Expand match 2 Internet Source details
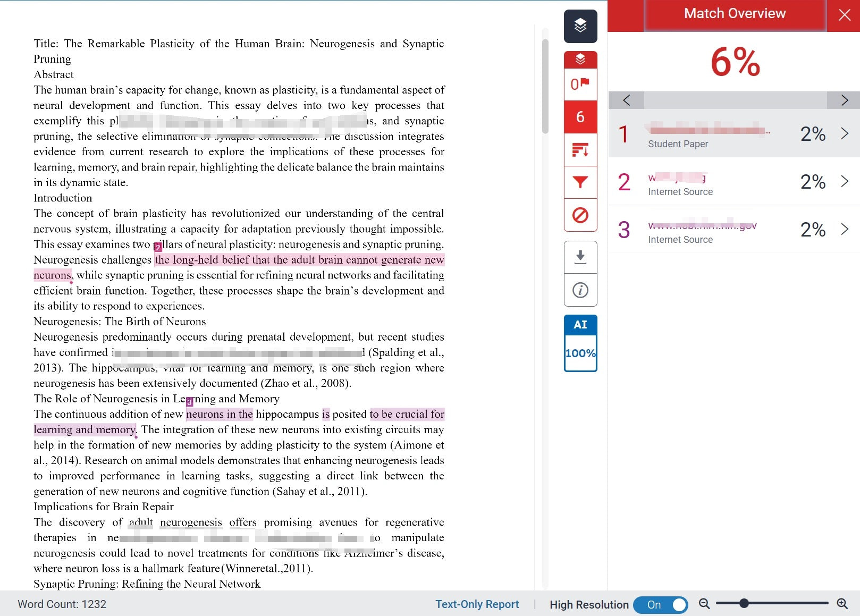The image size is (860, 616). [844, 181]
